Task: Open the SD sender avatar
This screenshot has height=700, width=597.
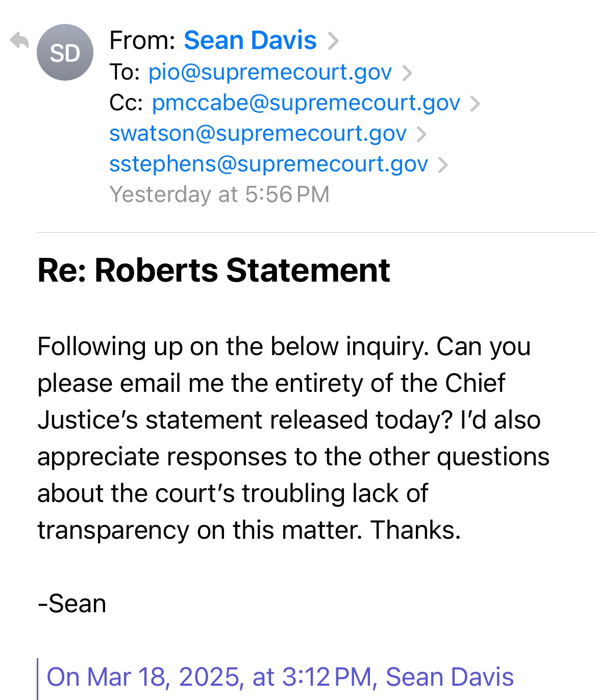Action: pyautogui.click(x=65, y=53)
